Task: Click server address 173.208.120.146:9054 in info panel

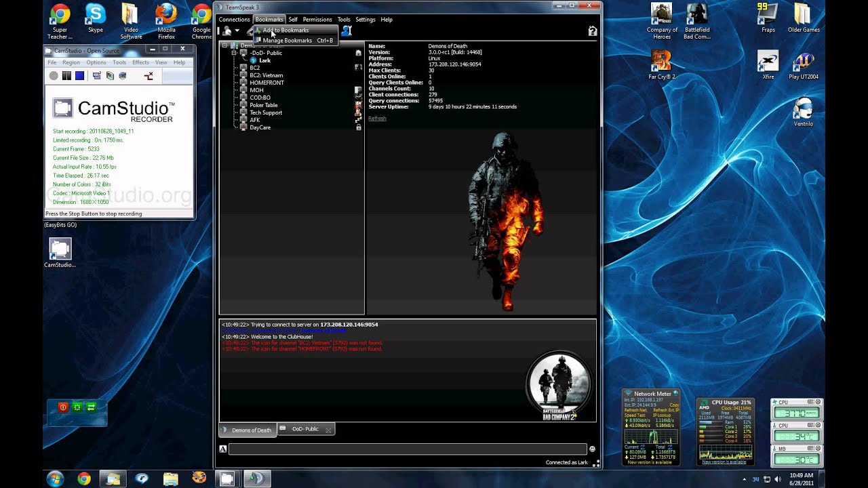Action: point(454,64)
